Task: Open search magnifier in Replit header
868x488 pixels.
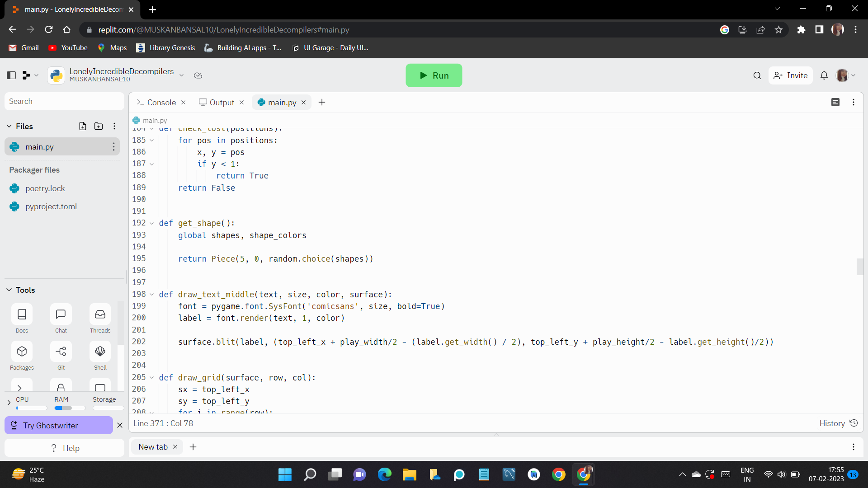Action: [757, 75]
